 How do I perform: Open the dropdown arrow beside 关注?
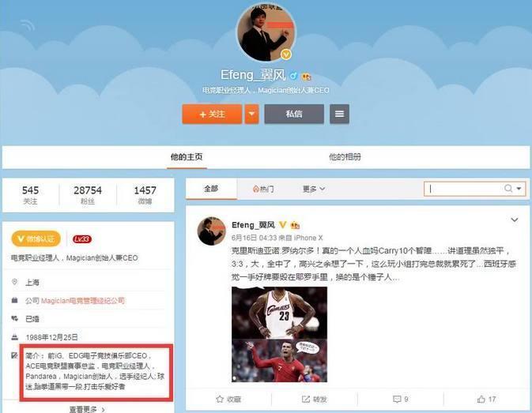pos(251,115)
